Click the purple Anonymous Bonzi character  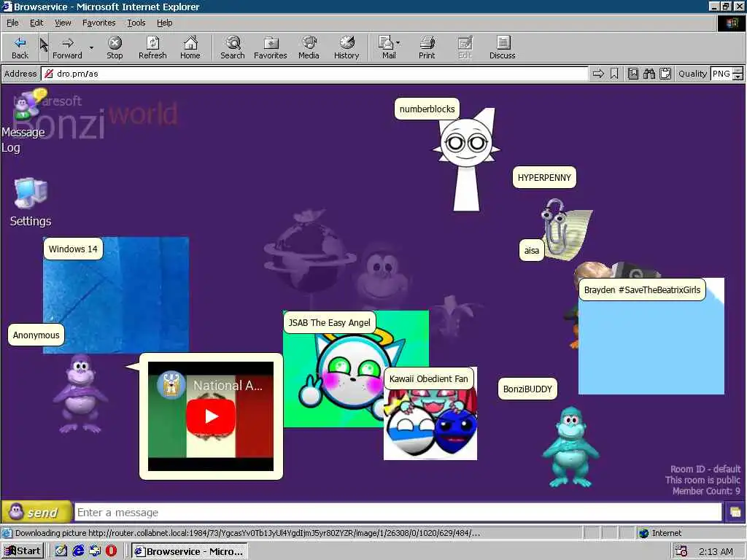[x=80, y=394]
